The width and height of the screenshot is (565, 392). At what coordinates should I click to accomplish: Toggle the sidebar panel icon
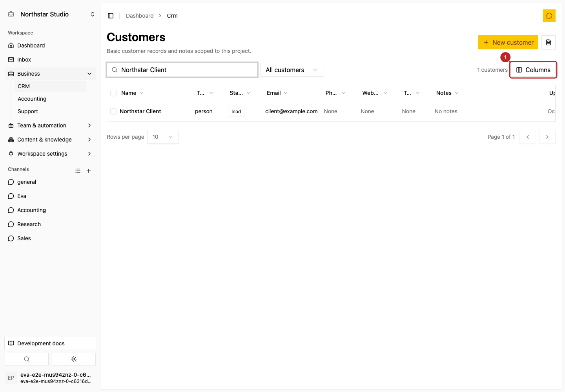(x=111, y=16)
